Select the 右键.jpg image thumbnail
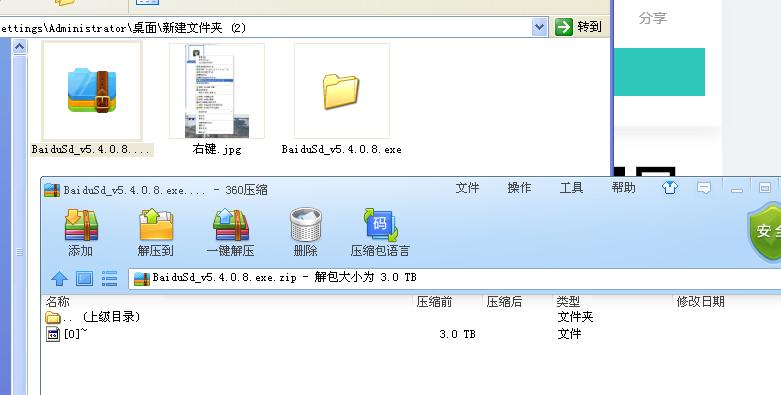This screenshot has height=395, width=781. 217,91
